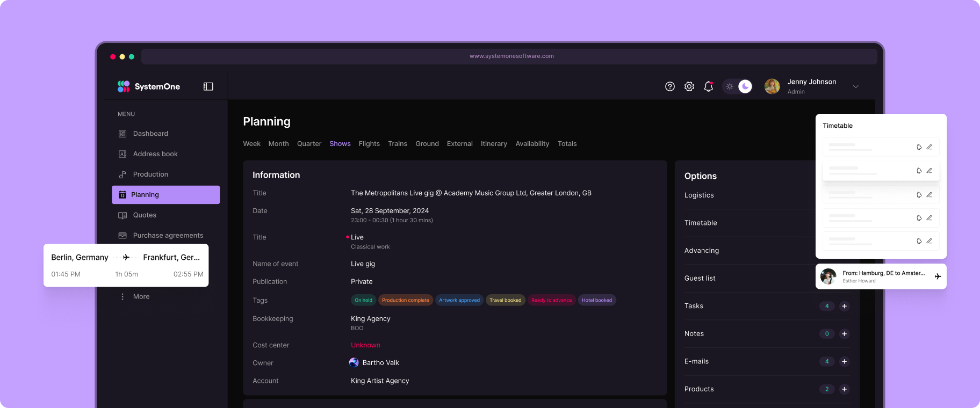Image resolution: width=980 pixels, height=408 pixels.
Task: Select the Itinerary tab
Action: tap(494, 144)
